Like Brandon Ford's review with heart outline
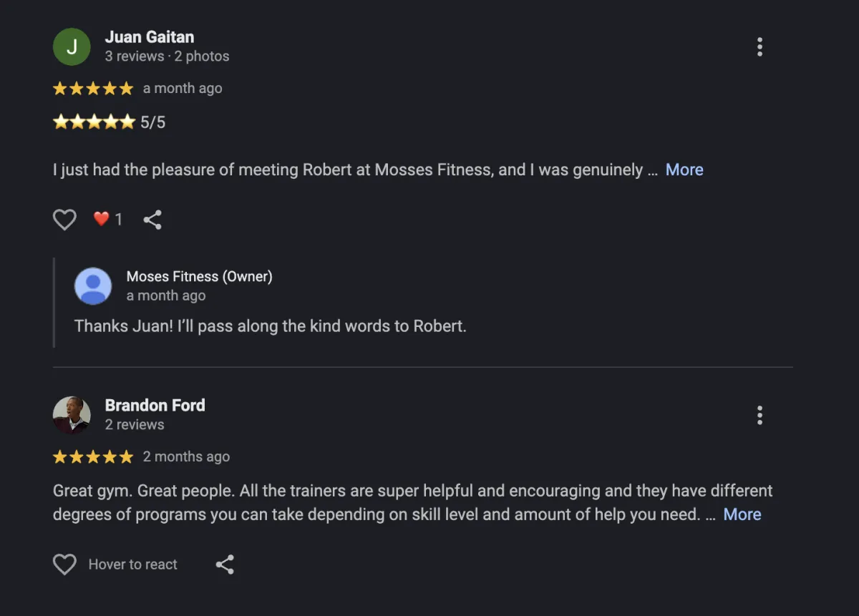This screenshot has height=616, width=859. (x=64, y=564)
